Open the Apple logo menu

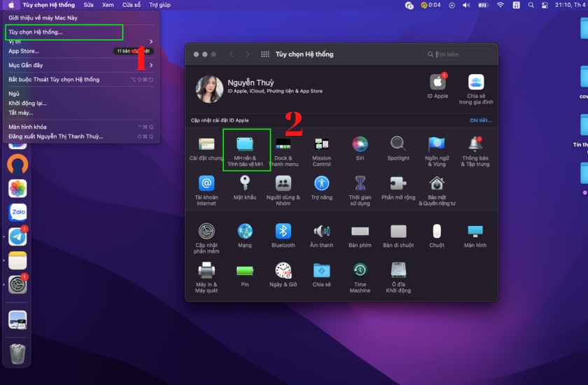tap(11, 5)
